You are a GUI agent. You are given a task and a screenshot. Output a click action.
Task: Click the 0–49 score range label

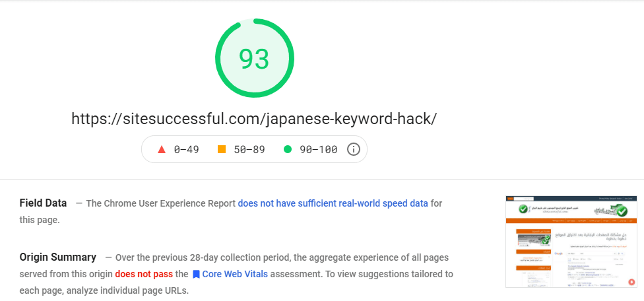(186, 150)
